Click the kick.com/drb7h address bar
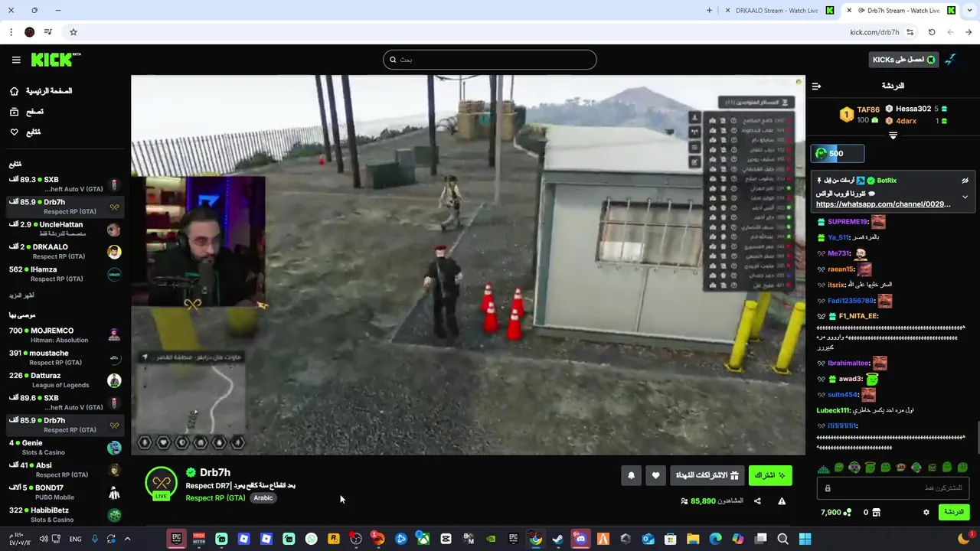 (874, 32)
